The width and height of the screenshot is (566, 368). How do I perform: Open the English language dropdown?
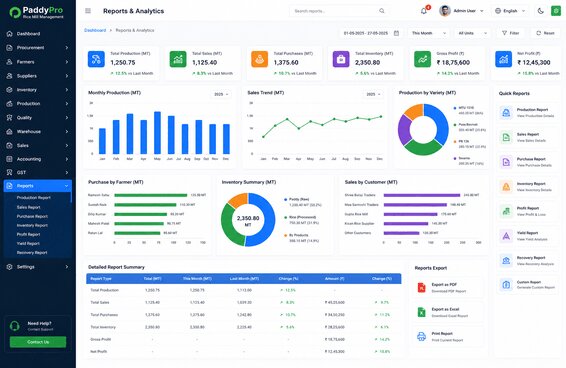pos(510,11)
